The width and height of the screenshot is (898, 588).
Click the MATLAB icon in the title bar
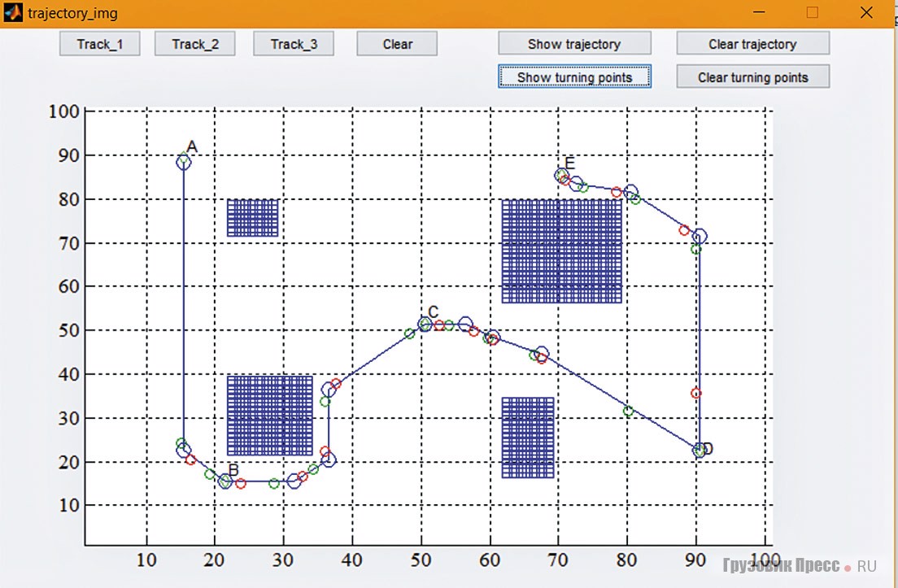pos(13,13)
